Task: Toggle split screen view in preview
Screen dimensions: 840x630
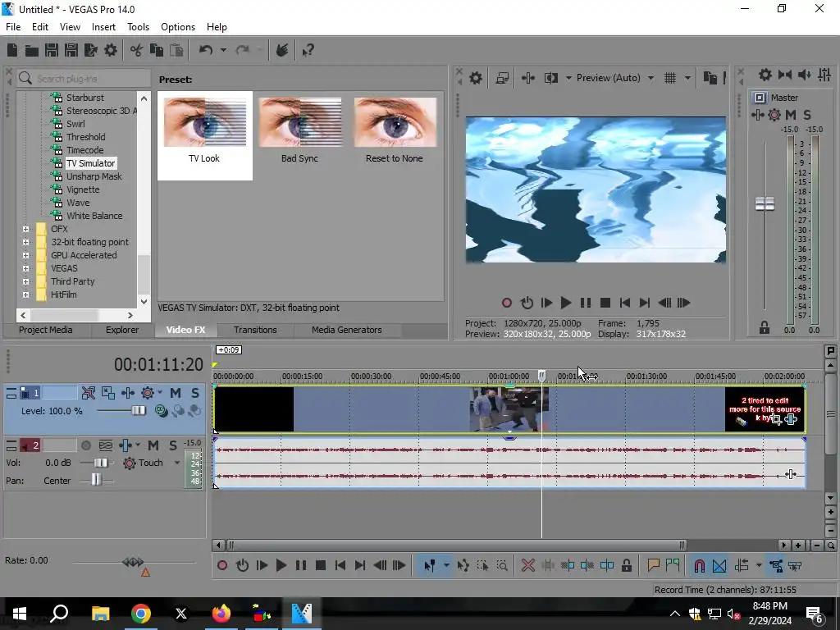Action: [550, 78]
